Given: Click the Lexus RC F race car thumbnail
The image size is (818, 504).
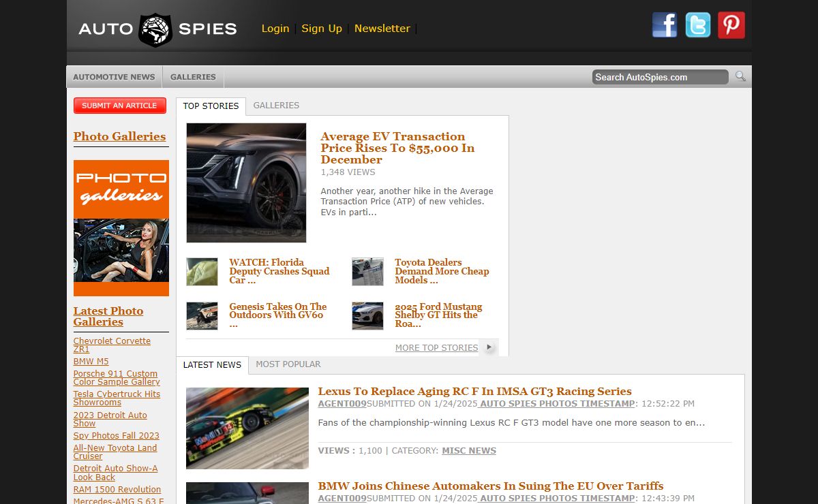Looking at the screenshot, I should (247, 428).
